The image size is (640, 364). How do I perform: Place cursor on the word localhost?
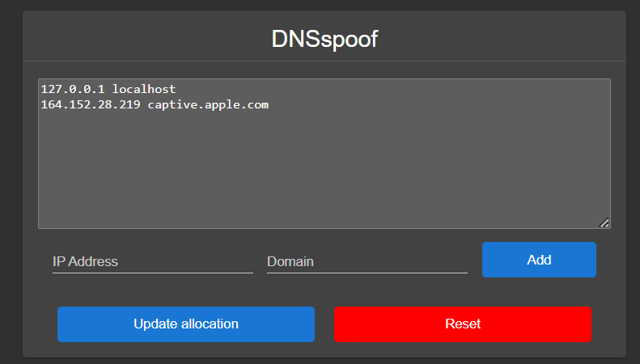[143, 89]
